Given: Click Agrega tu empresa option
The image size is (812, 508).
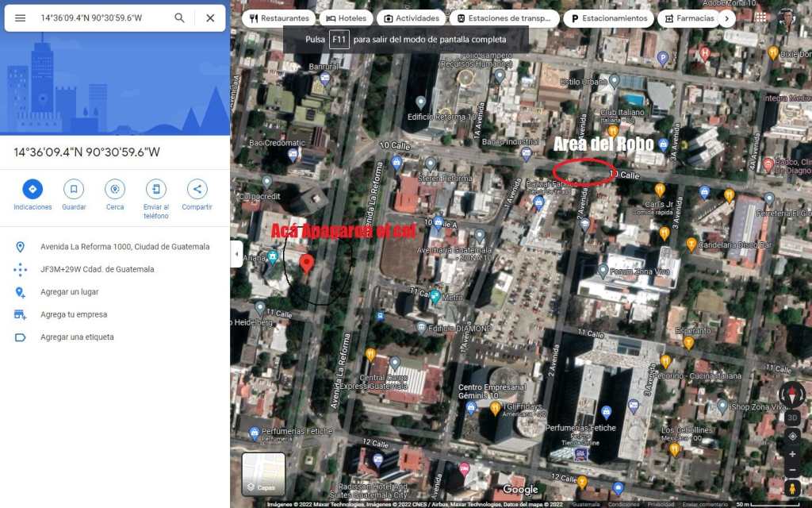Looking at the screenshot, I should (74, 314).
